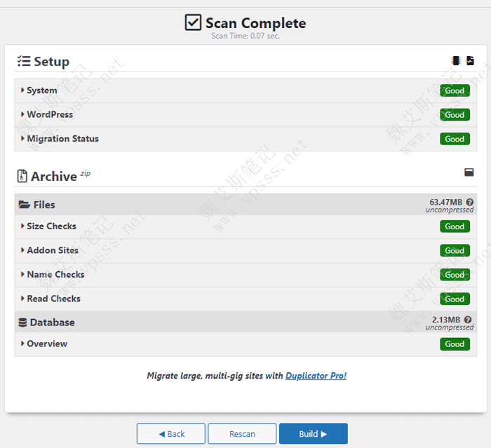Expand the Migration Status row

[62, 139]
